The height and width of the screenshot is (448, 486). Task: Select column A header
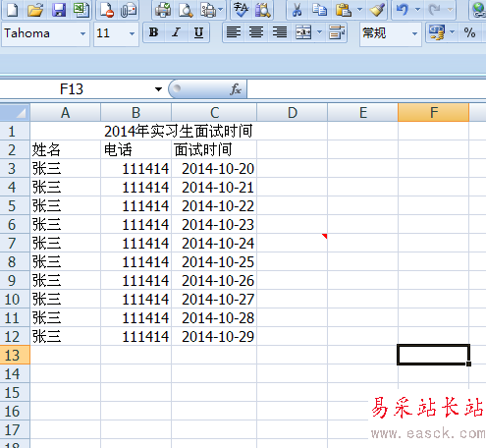pos(65,113)
